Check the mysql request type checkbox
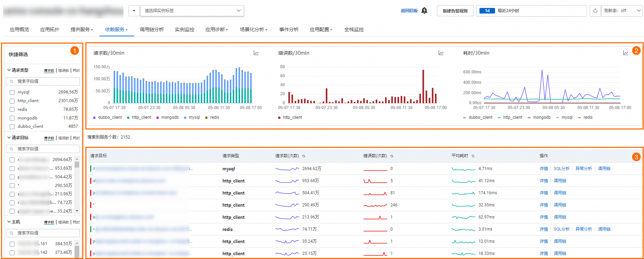644x259 pixels. tap(12, 92)
